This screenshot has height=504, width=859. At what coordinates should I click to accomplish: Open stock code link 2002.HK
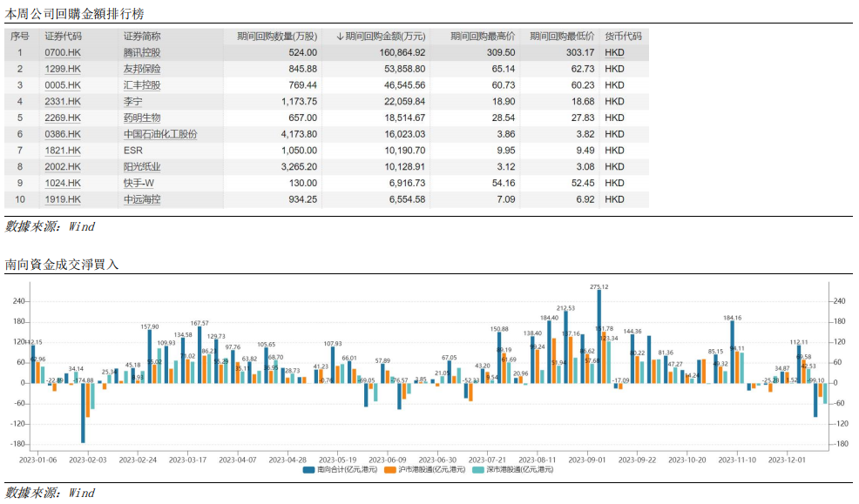(x=63, y=167)
